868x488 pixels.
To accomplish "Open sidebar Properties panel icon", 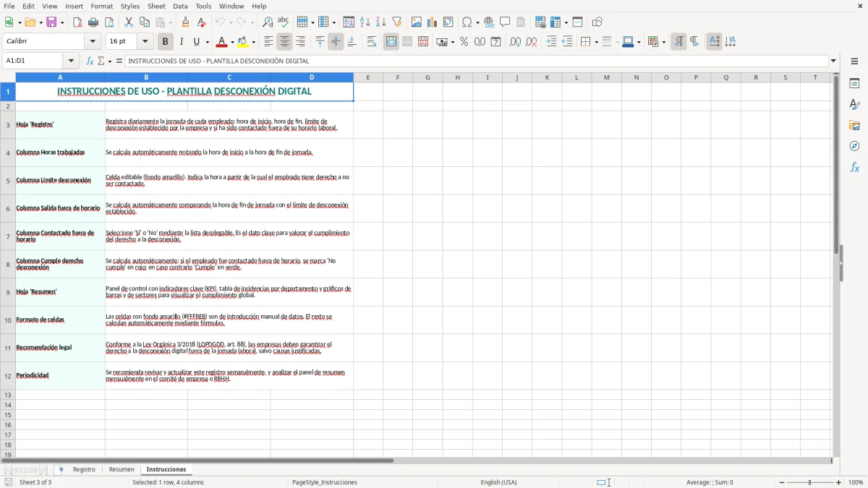I will point(854,84).
